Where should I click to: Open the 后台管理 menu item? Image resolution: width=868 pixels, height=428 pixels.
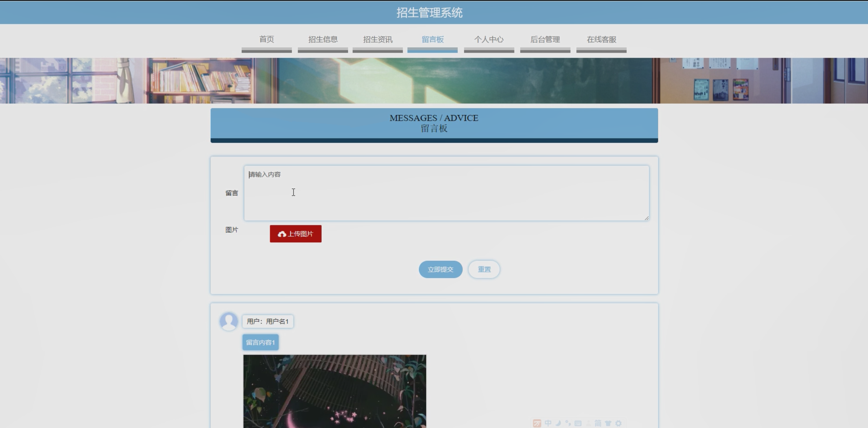545,40
